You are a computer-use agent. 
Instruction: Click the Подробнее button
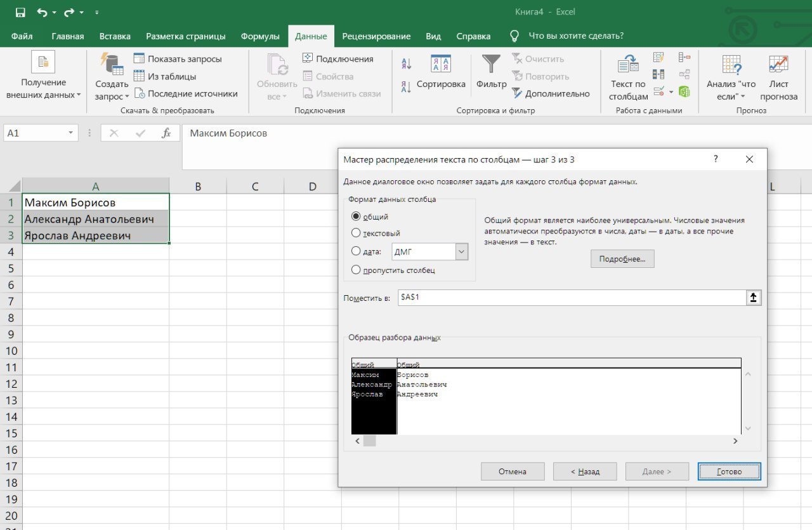click(622, 259)
